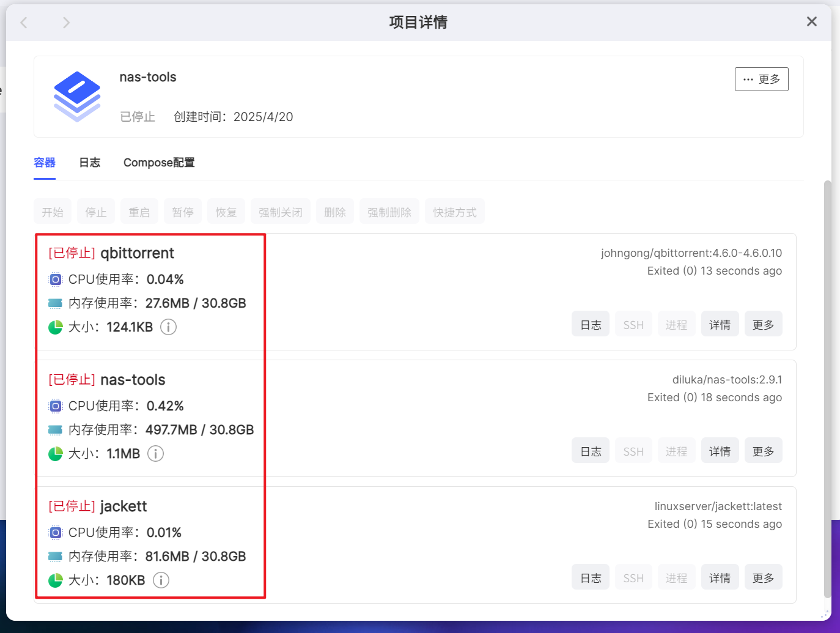
Task: Click the qbittorrent size info icon
Action: [x=169, y=327]
